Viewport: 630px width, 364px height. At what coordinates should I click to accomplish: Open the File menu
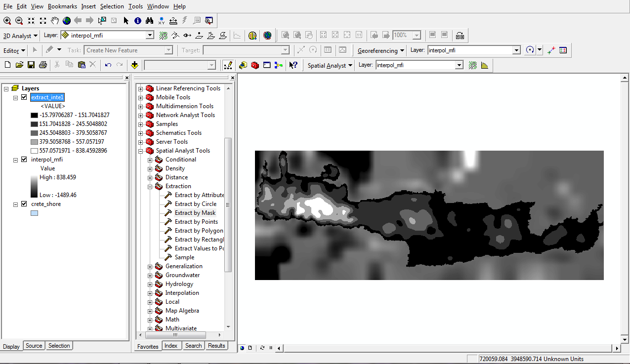click(8, 6)
